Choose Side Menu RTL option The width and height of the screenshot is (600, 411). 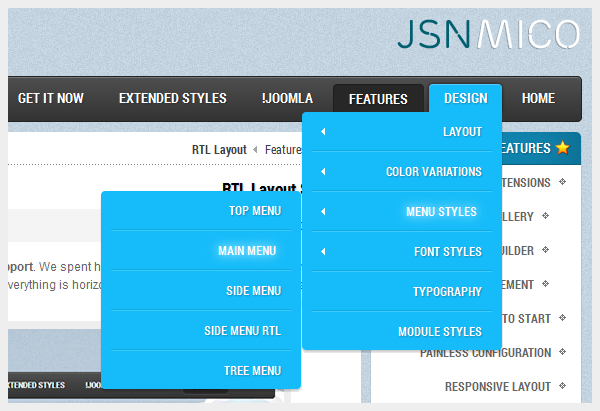pos(242,331)
